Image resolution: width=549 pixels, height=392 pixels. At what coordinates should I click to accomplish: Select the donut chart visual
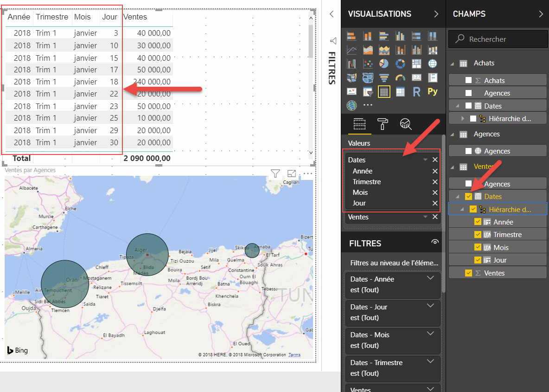(x=400, y=64)
